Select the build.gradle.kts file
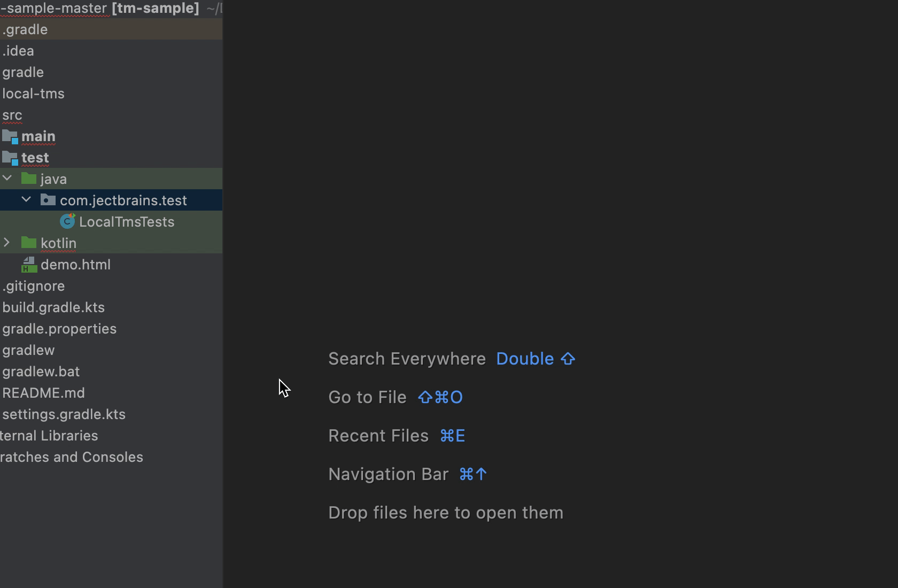 click(53, 307)
